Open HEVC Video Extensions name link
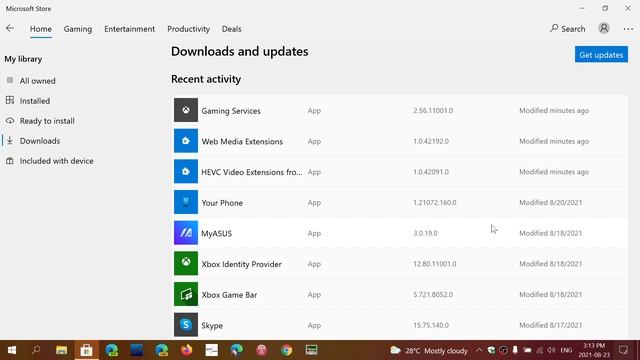Screen dimensions: 640x360 [252, 172]
